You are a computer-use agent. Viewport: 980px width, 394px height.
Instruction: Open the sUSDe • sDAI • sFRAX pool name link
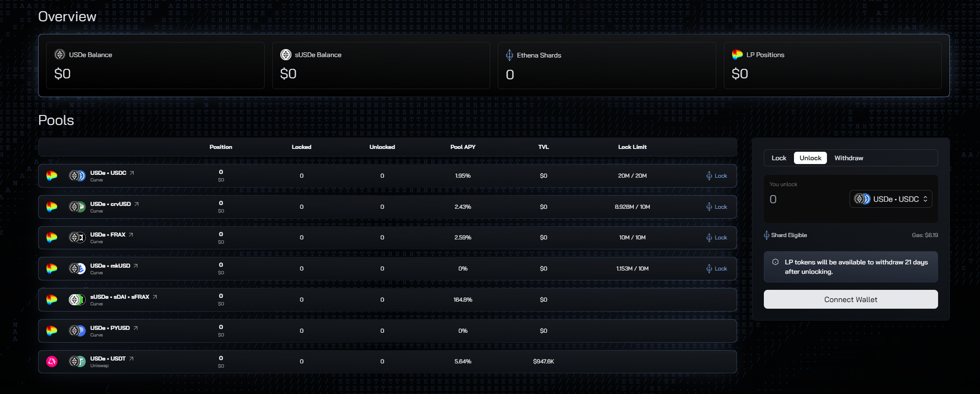click(x=120, y=297)
